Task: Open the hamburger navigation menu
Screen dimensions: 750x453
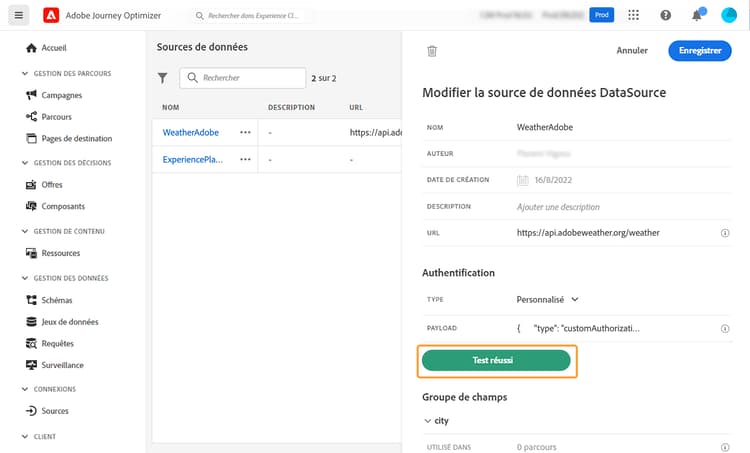Action: point(19,15)
